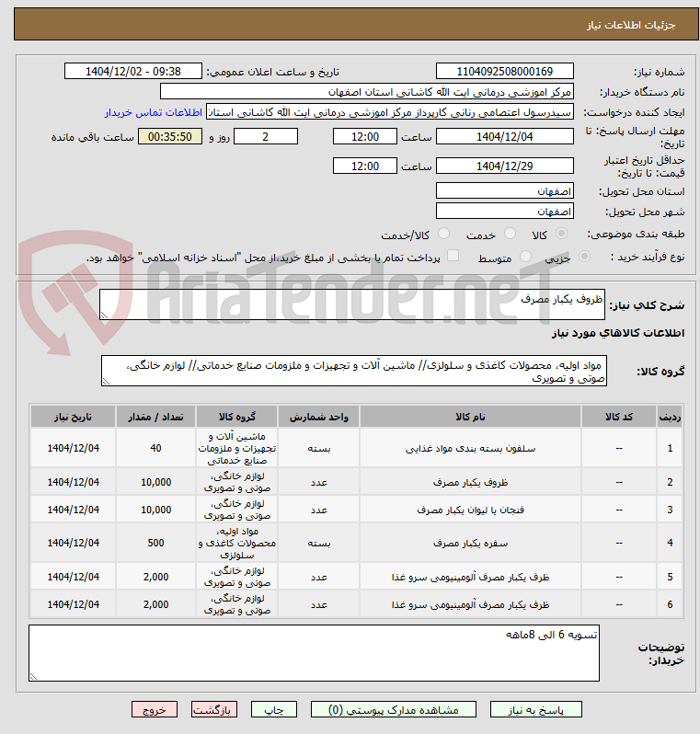Open اطلاعات تماس خریدار link
Viewport: 700px width, 734px height.
click(153, 113)
